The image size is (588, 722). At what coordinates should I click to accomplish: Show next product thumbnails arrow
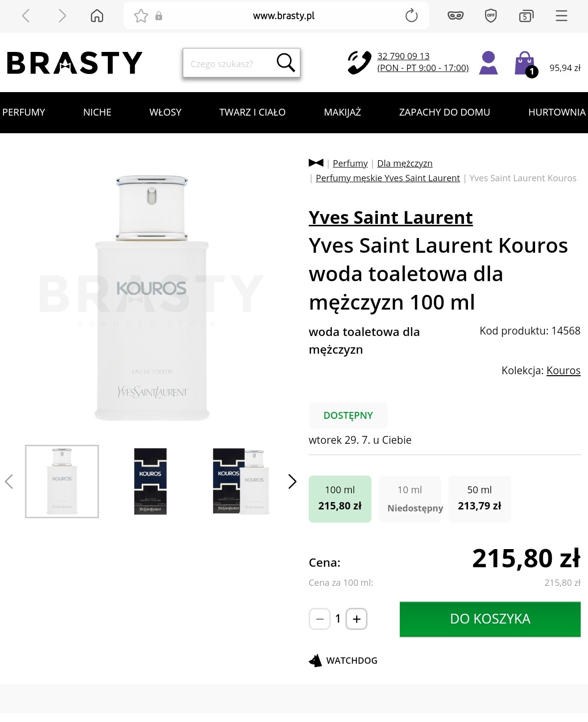coord(293,481)
